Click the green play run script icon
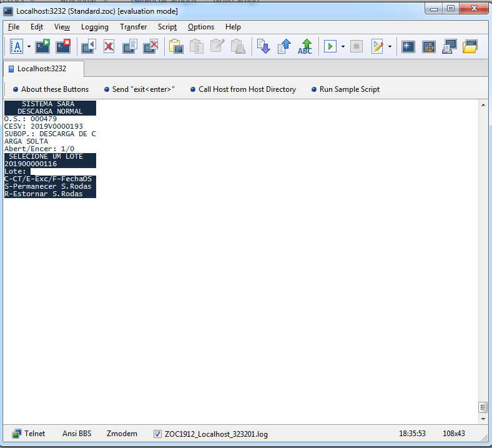Image resolution: width=492 pixels, height=448 pixels. click(x=330, y=46)
